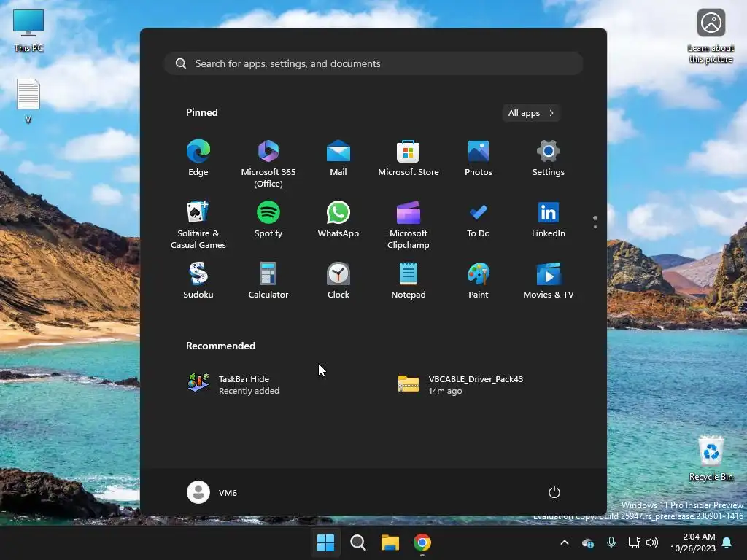
Task: Show hidden system tray icons
Action: tap(565, 542)
